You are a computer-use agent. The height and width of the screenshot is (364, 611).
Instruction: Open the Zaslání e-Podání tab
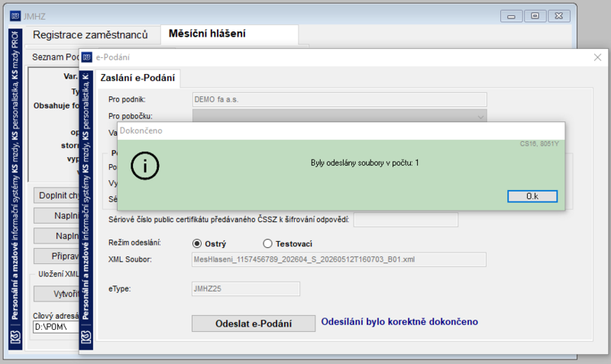click(137, 78)
